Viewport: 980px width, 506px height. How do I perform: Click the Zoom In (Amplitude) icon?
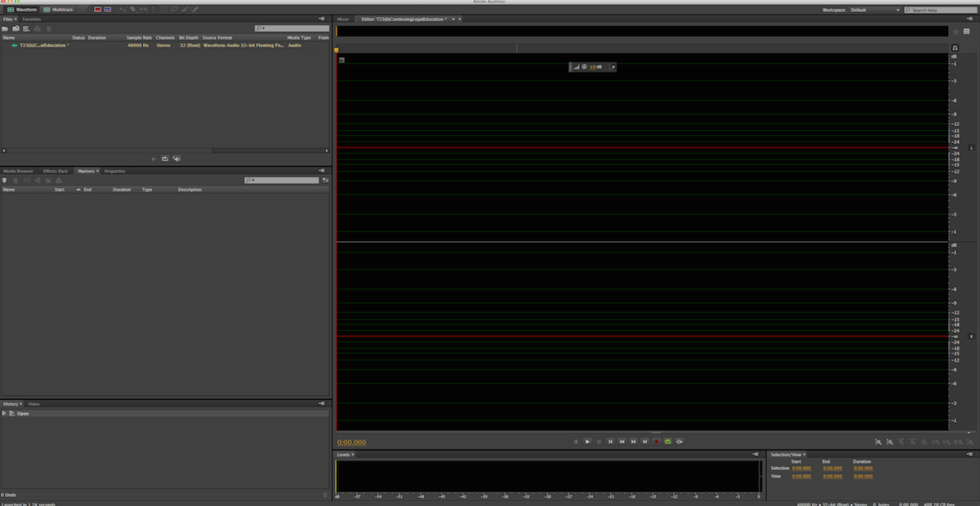[x=878, y=441]
